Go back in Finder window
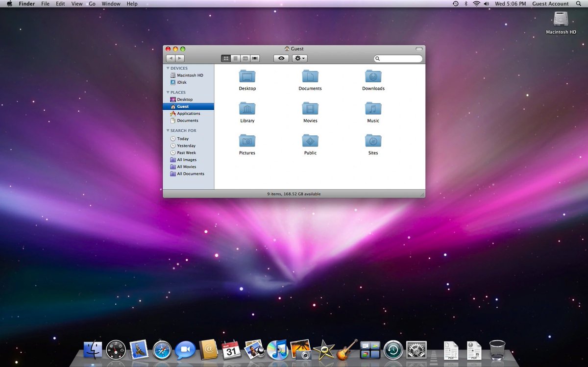The width and height of the screenshot is (588, 367). pos(171,58)
